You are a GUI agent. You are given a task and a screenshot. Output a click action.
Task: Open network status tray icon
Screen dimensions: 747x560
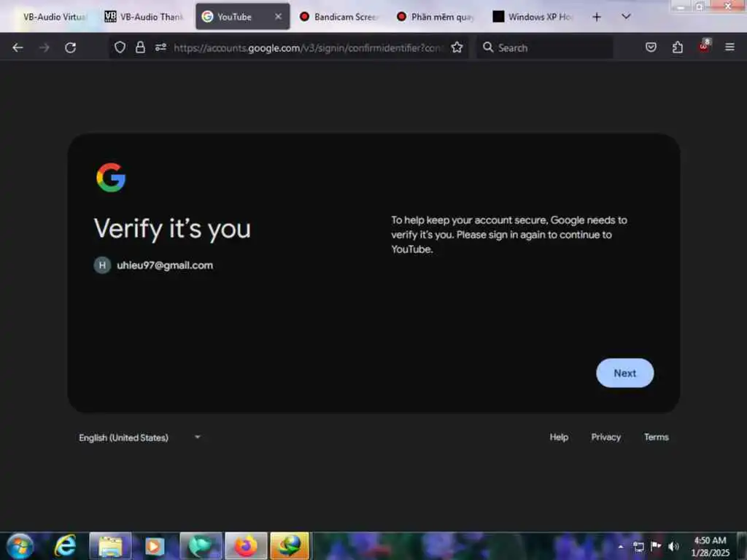(x=638, y=546)
